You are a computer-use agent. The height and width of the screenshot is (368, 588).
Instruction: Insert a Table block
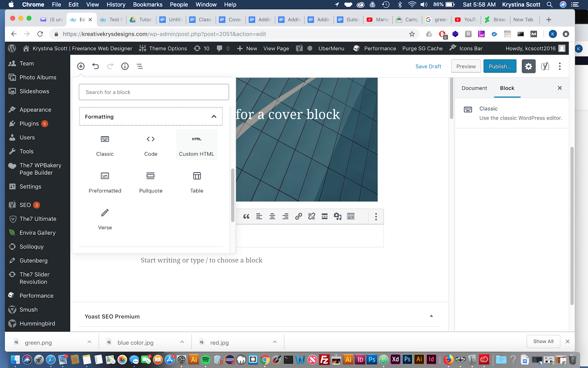(197, 181)
